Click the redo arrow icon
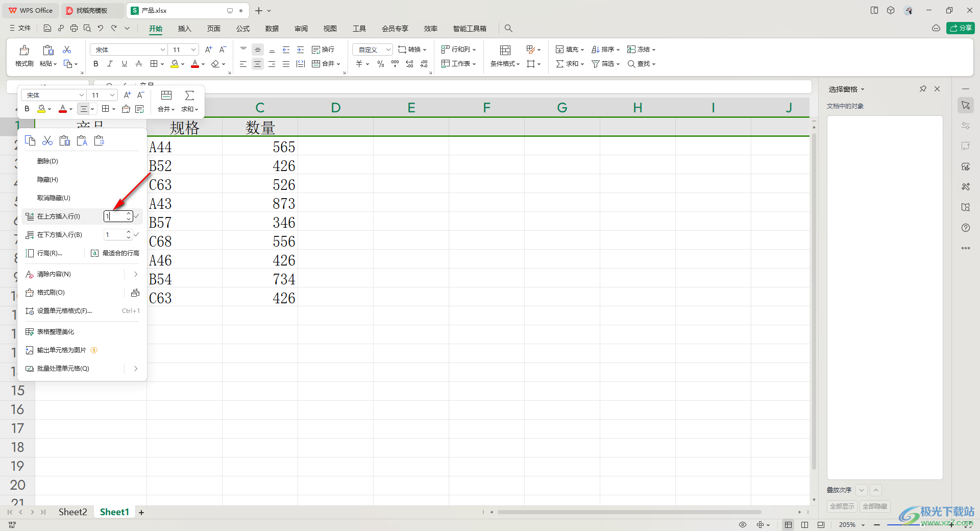The image size is (980, 531). coord(114,28)
